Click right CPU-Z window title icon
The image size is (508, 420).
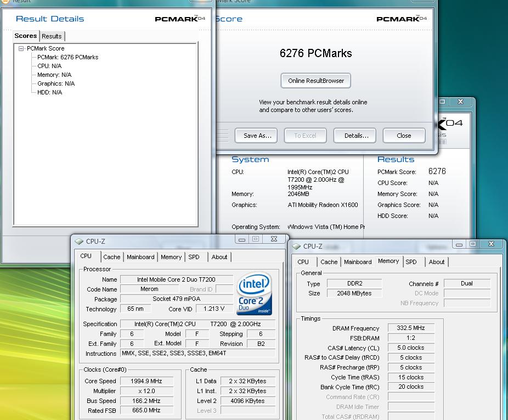click(296, 247)
